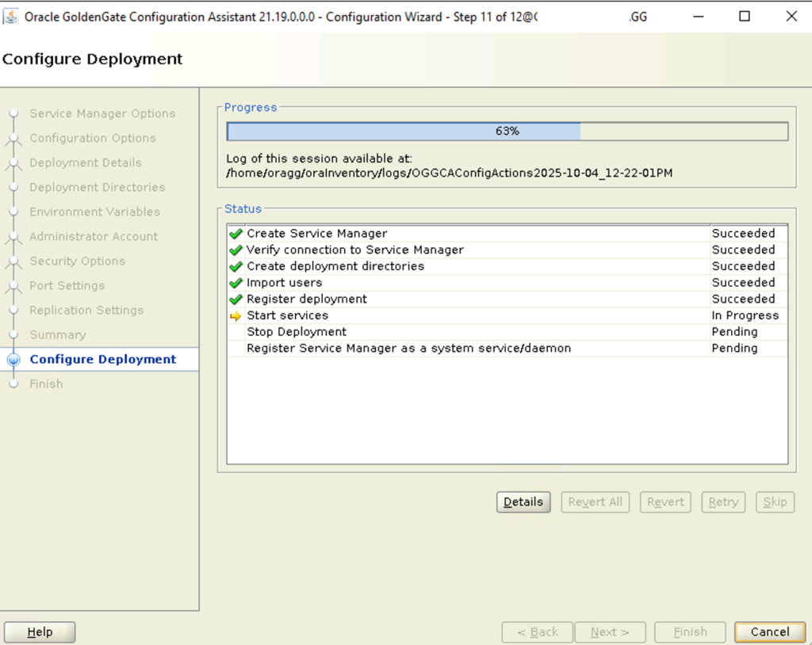The width and height of the screenshot is (812, 645).
Task: Click yellow arrow icon beside Start services
Action: tap(236, 316)
